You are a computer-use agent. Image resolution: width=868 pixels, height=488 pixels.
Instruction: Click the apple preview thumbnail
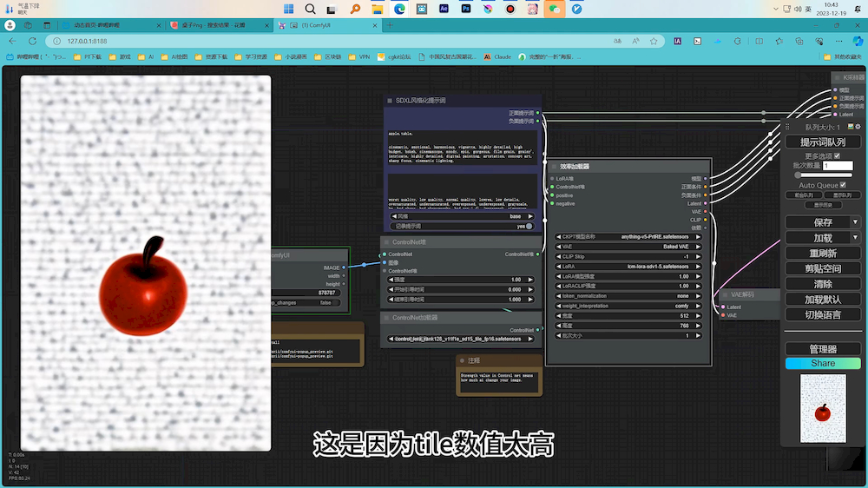point(822,407)
